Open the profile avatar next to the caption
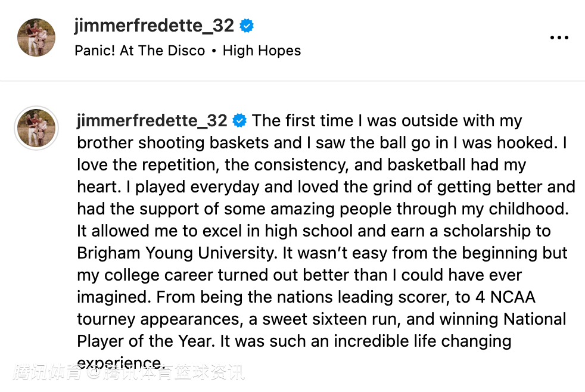Screen dimensions: 585x392 click(36, 128)
